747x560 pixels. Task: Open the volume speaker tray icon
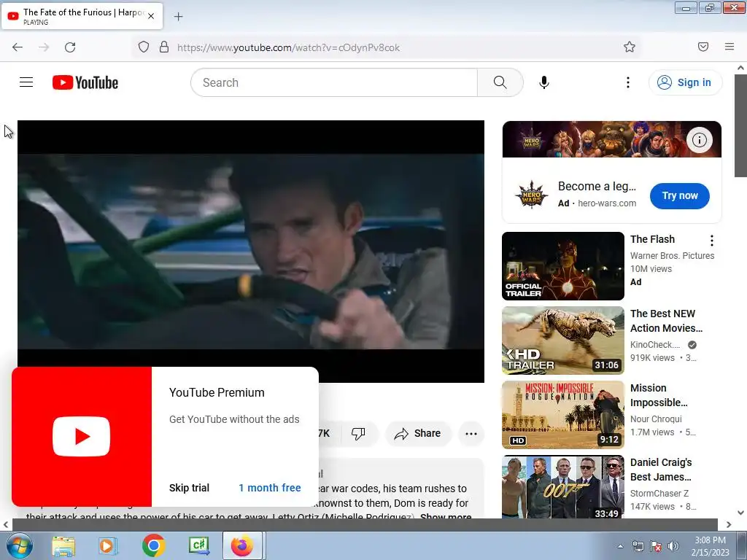[673, 546]
